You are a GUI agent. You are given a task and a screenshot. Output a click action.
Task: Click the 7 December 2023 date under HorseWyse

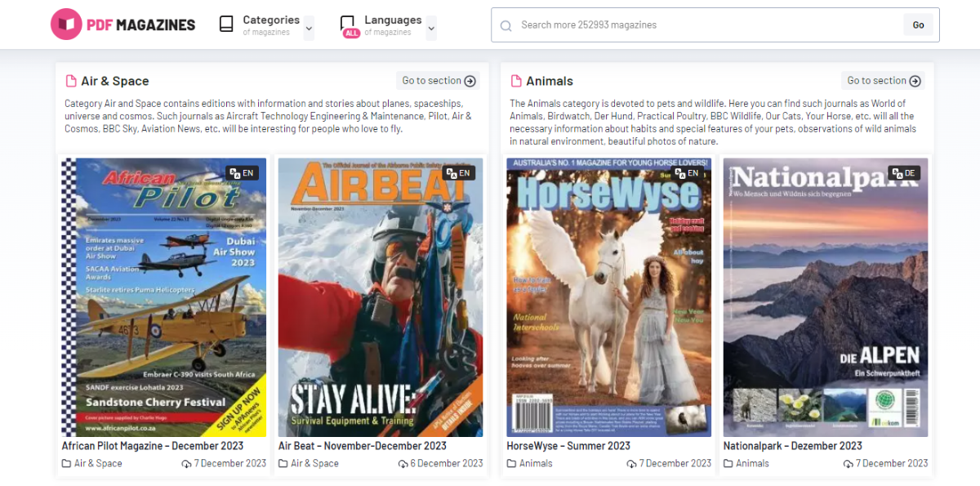[x=675, y=463]
